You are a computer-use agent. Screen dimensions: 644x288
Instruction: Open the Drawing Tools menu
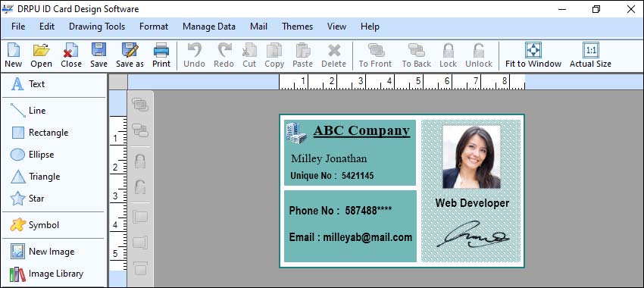pyautogui.click(x=97, y=27)
